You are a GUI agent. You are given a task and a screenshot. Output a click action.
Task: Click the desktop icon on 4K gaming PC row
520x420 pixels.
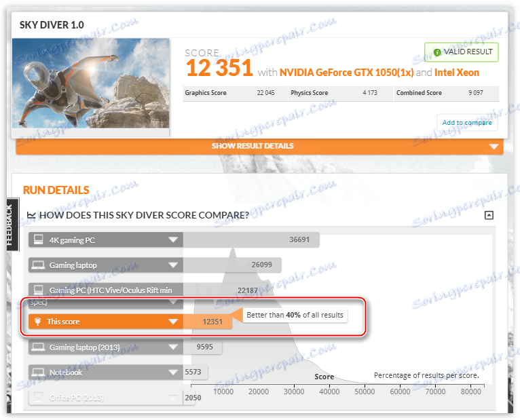39,240
